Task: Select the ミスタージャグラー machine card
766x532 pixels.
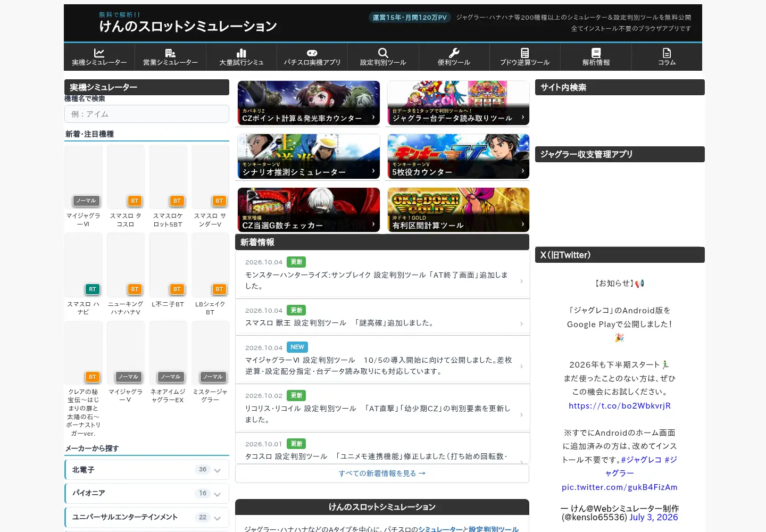Action: pyautogui.click(x=210, y=363)
